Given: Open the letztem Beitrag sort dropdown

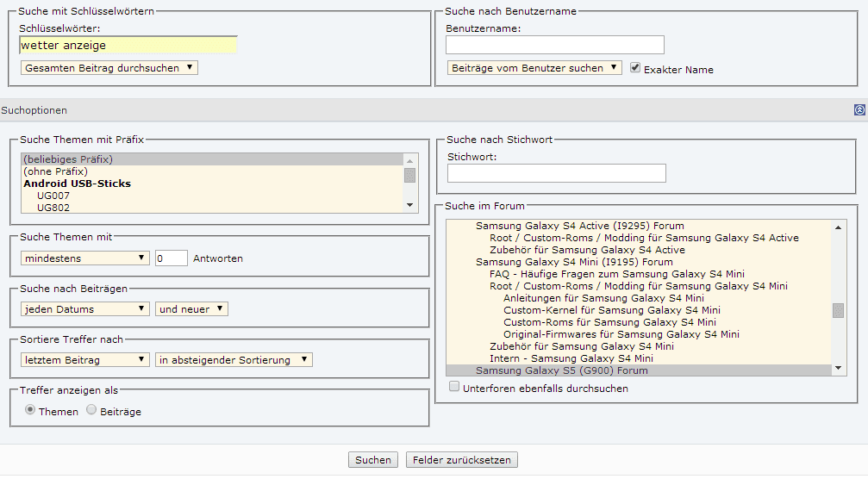Looking at the screenshot, I should (84, 360).
